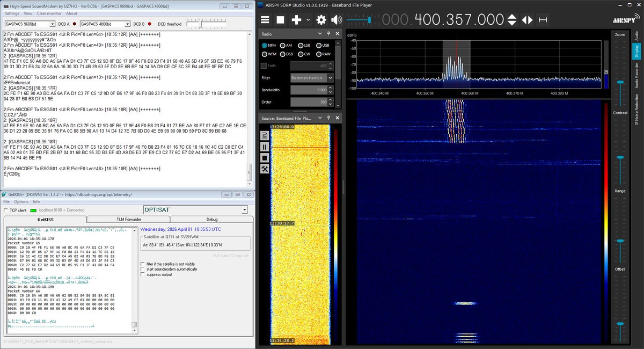Open SDR# gear configuration icon
The width and height of the screenshot is (644, 349).
[321, 20]
